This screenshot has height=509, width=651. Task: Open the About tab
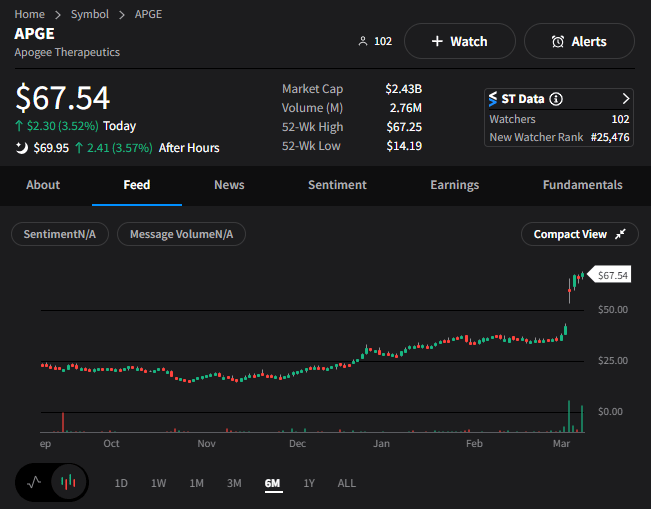click(43, 185)
